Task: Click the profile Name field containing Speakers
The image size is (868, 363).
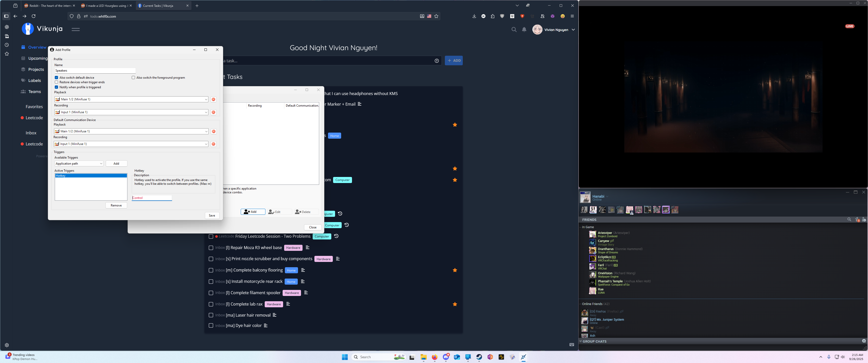Action: [95, 71]
